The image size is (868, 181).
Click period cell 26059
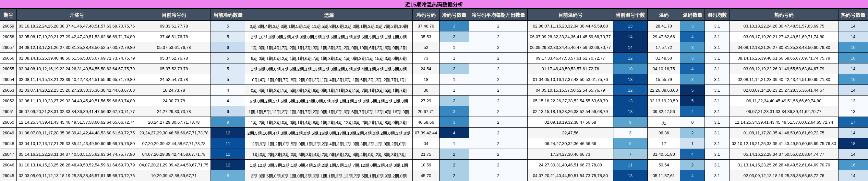coord(8,26)
